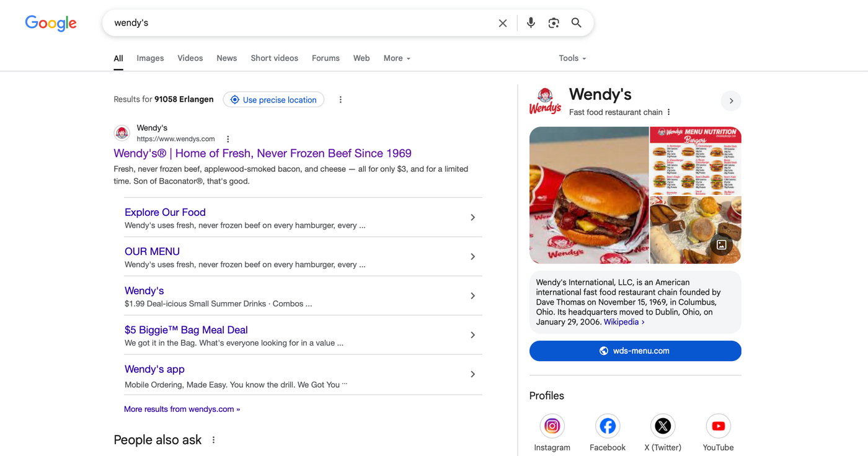The image size is (868, 456).
Task: Open options menu beside precise location button
Action: click(340, 100)
